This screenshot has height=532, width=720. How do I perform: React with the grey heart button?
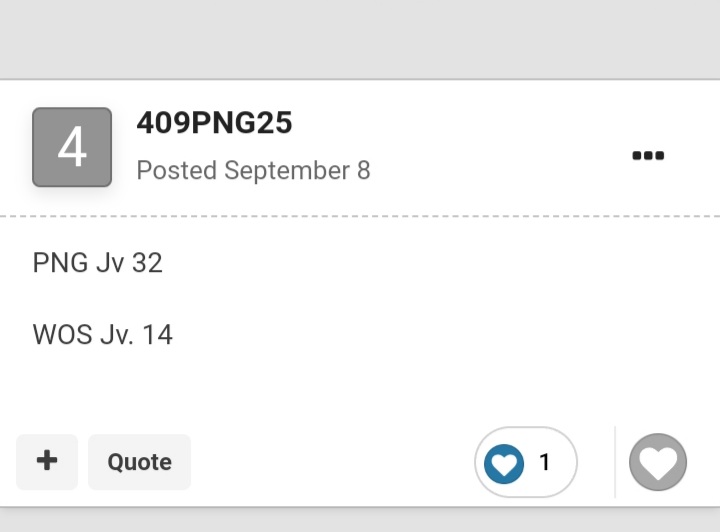coord(658,462)
